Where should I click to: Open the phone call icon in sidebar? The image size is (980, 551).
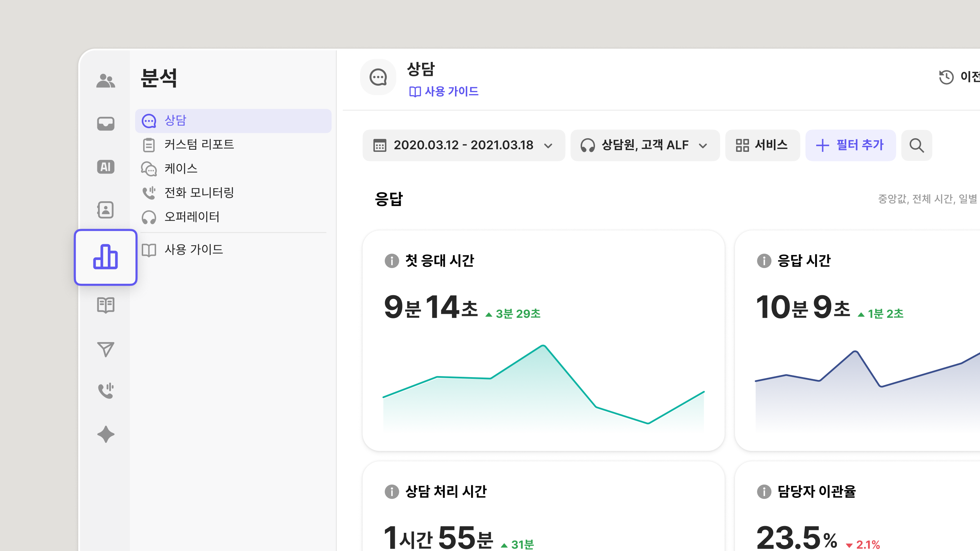point(105,390)
